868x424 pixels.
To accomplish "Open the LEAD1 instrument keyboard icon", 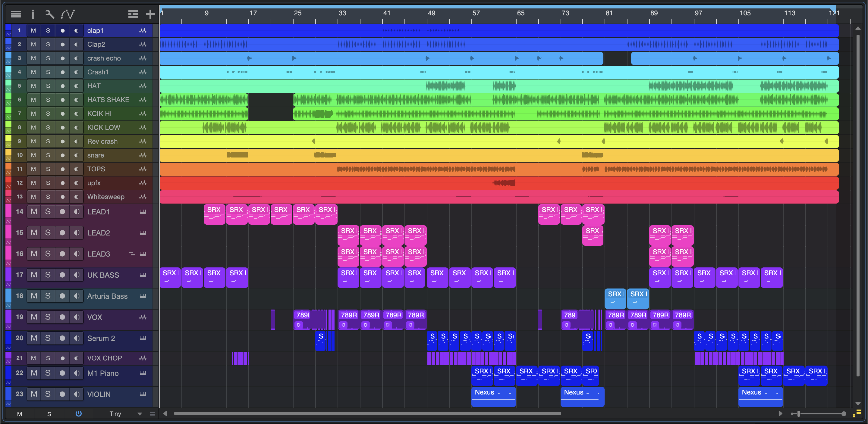I will click(143, 212).
